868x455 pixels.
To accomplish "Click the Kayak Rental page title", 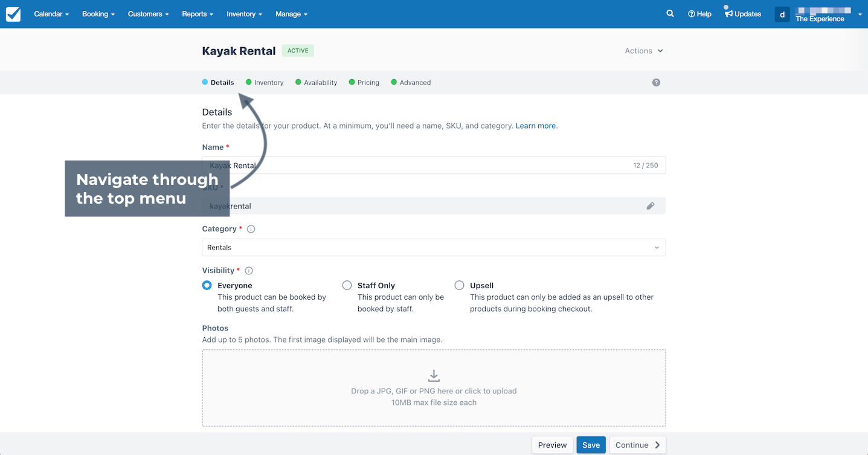I will [x=239, y=51].
